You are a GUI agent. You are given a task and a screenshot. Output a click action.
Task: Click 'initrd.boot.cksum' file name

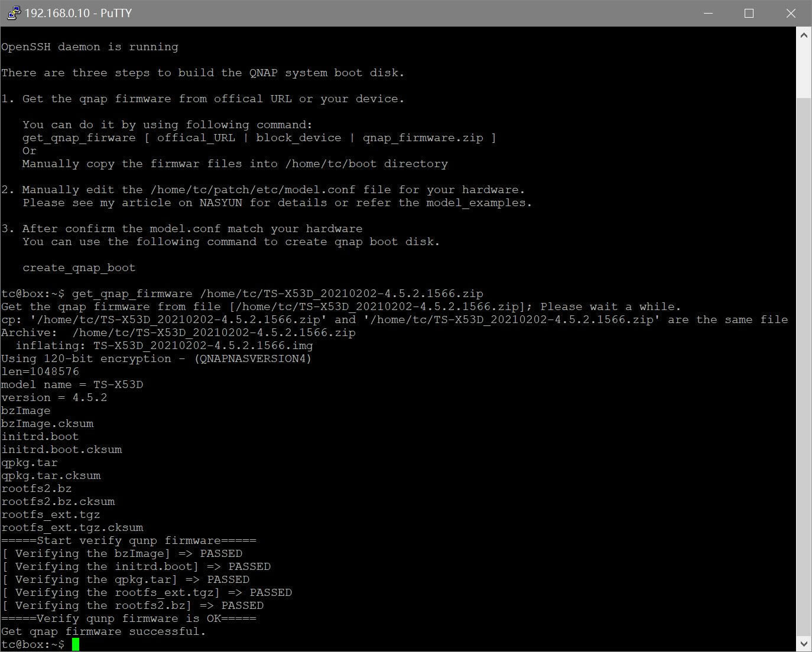61,449
